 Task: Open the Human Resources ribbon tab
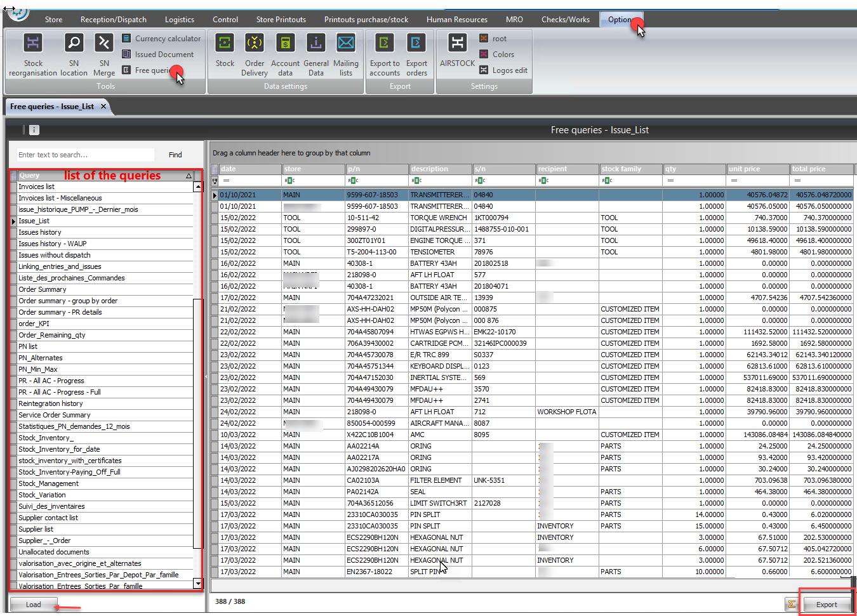point(456,20)
